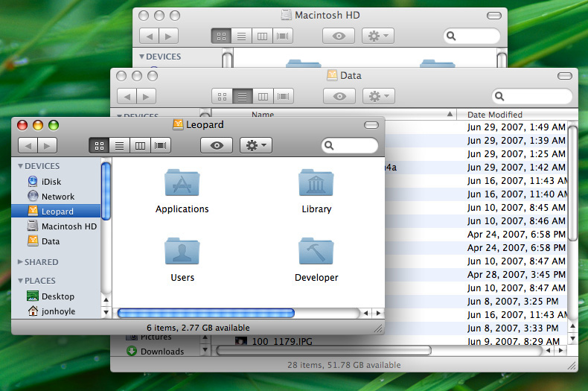The image size is (588, 391).
Task: Expand the SHARED section in sidebar
Action: point(20,262)
